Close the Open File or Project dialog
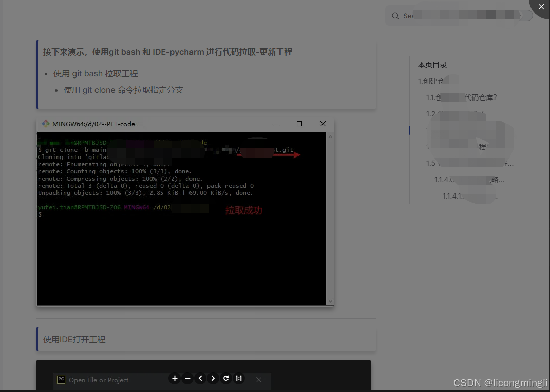 pos(258,380)
